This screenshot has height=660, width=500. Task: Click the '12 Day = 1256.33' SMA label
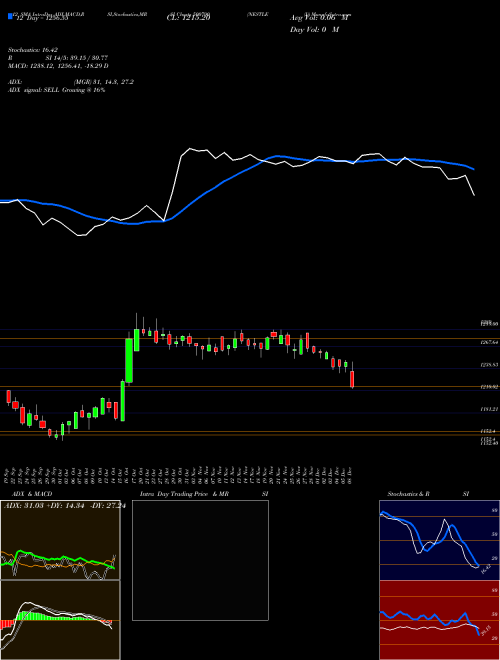(x=43, y=18)
